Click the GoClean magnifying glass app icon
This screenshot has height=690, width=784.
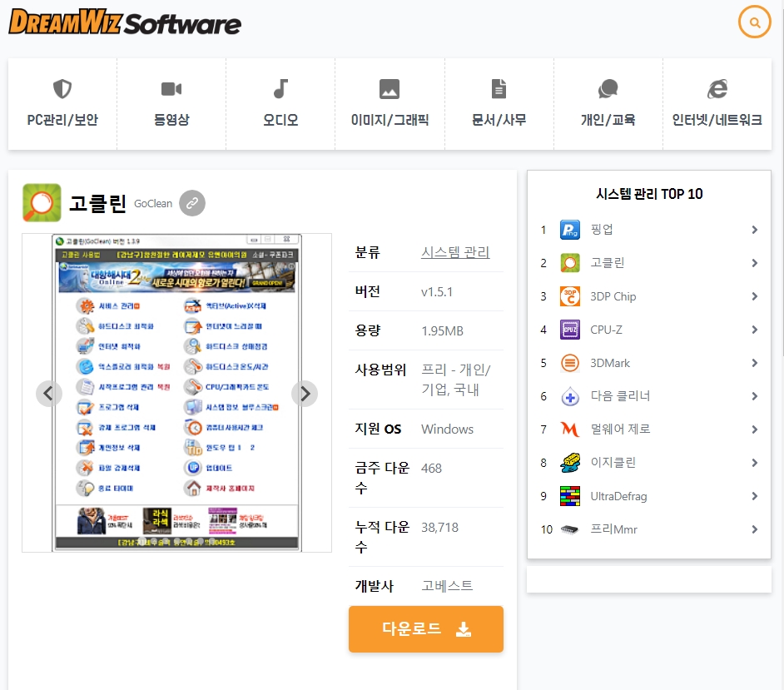[x=42, y=203]
